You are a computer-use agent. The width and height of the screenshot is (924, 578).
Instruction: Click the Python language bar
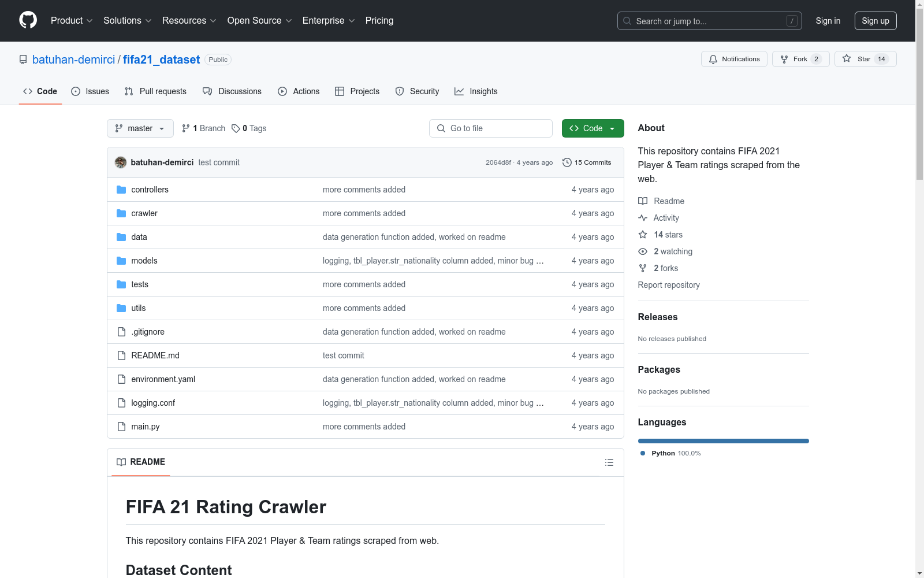click(723, 441)
